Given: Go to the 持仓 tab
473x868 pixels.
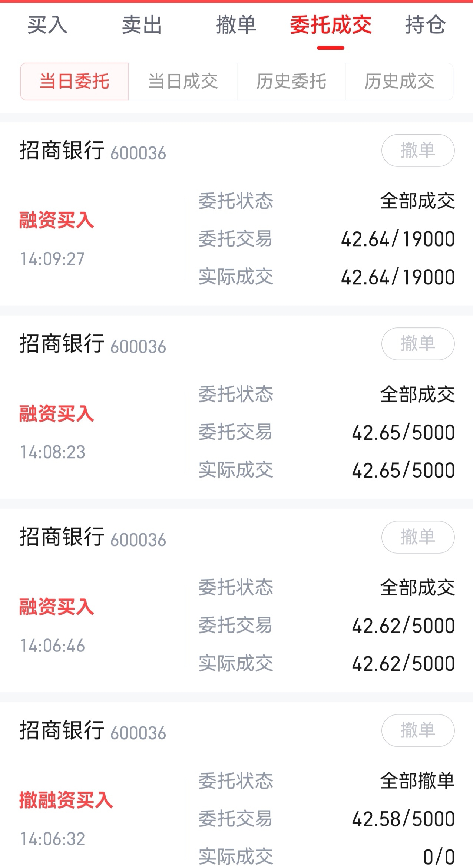Looking at the screenshot, I should tap(425, 25).
